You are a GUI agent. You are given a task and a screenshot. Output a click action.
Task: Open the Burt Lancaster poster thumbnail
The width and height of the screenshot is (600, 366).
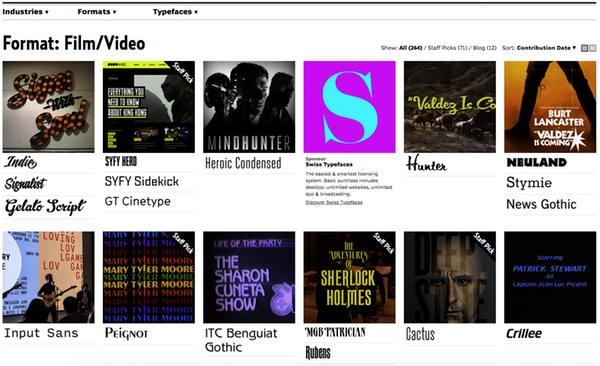(x=550, y=107)
